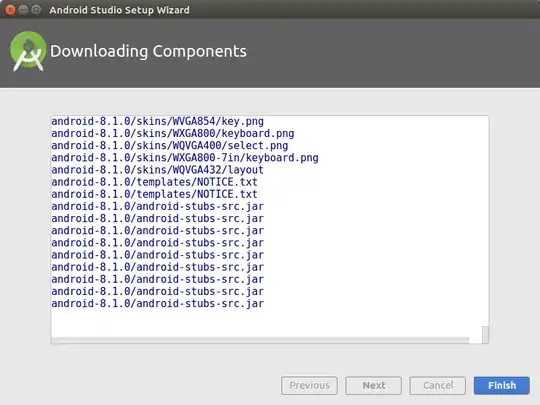Click the vertical scrollbar thumb in log
The width and height of the screenshot is (540, 405).
pos(485,334)
